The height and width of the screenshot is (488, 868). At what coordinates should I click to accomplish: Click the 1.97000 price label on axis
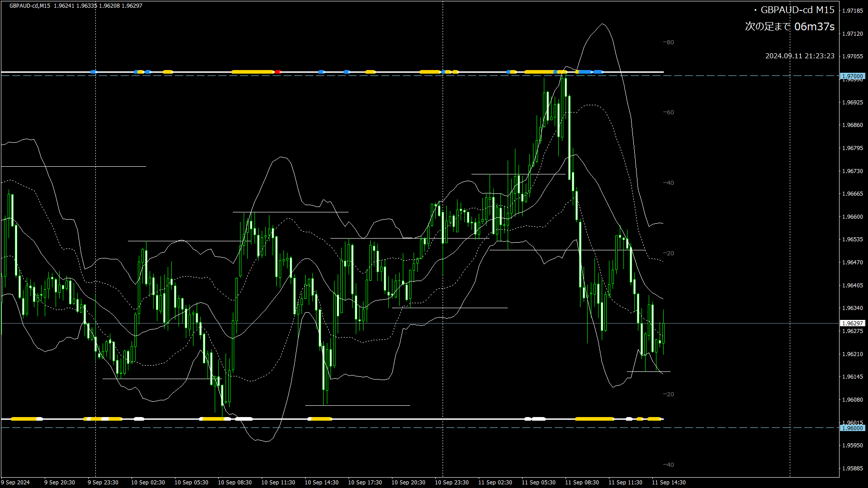tap(852, 76)
